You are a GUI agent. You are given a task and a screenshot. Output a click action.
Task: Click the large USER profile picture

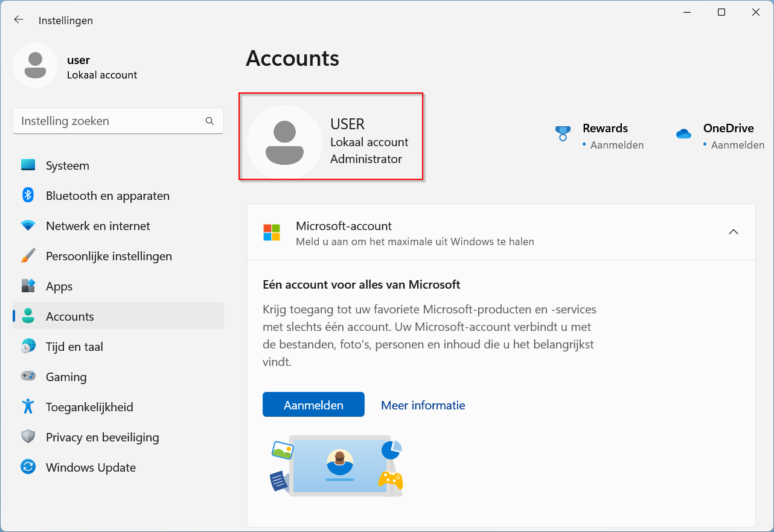point(284,143)
